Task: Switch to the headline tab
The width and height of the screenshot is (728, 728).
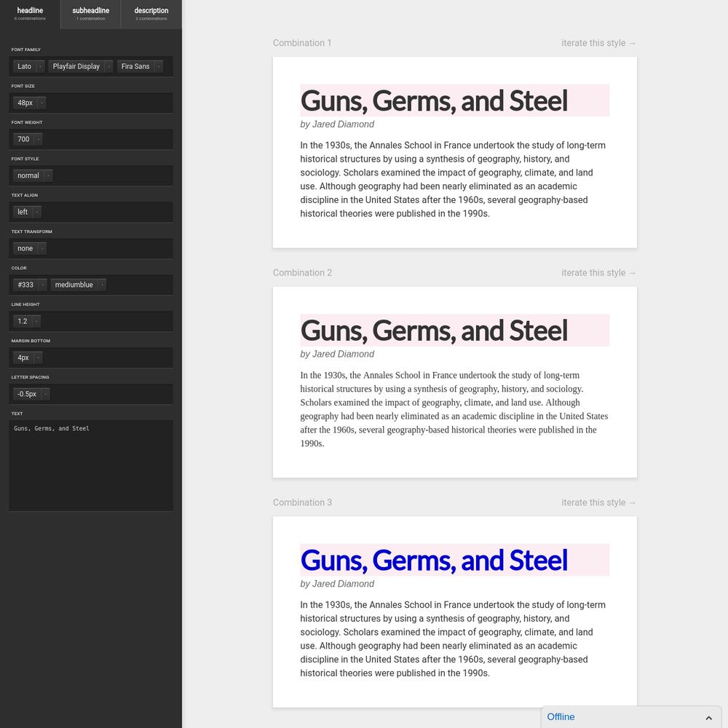Action: pyautogui.click(x=30, y=14)
